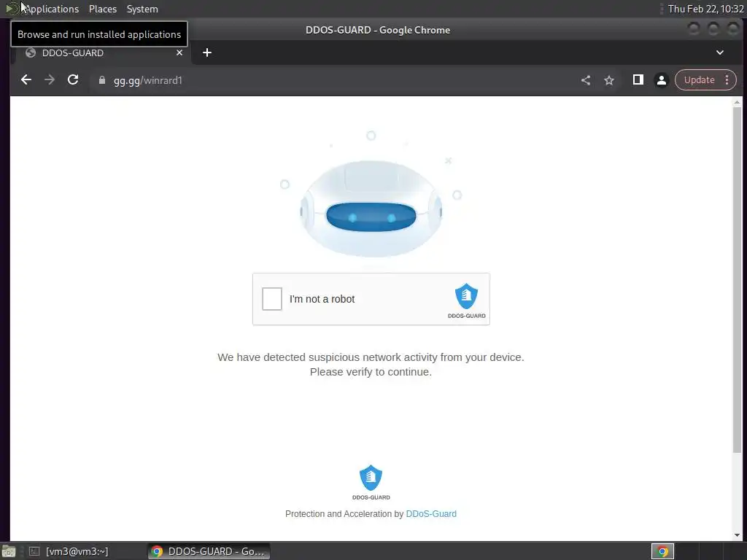Reload the gg.gg page

(73, 80)
